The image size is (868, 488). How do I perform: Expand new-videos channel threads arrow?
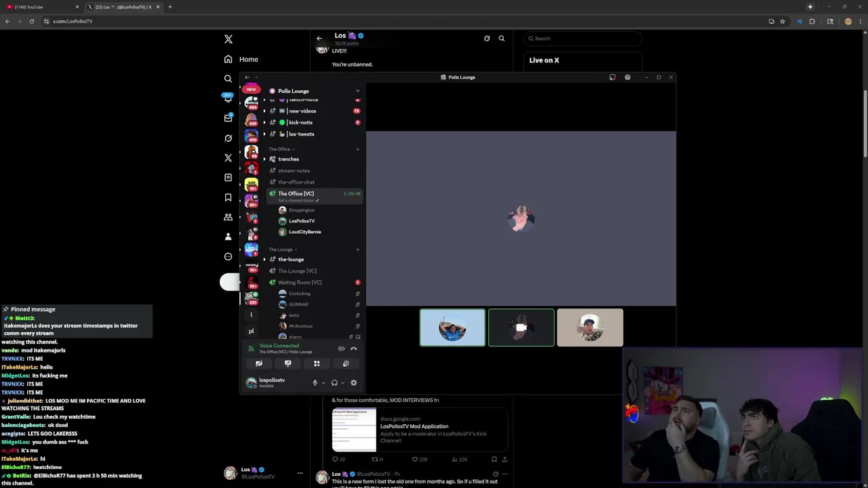pyautogui.click(x=264, y=111)
